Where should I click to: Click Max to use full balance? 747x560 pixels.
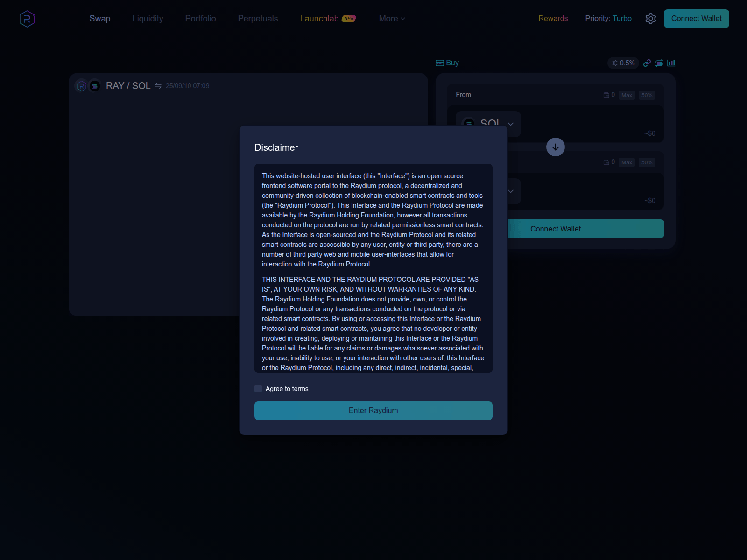click(627, 95)
